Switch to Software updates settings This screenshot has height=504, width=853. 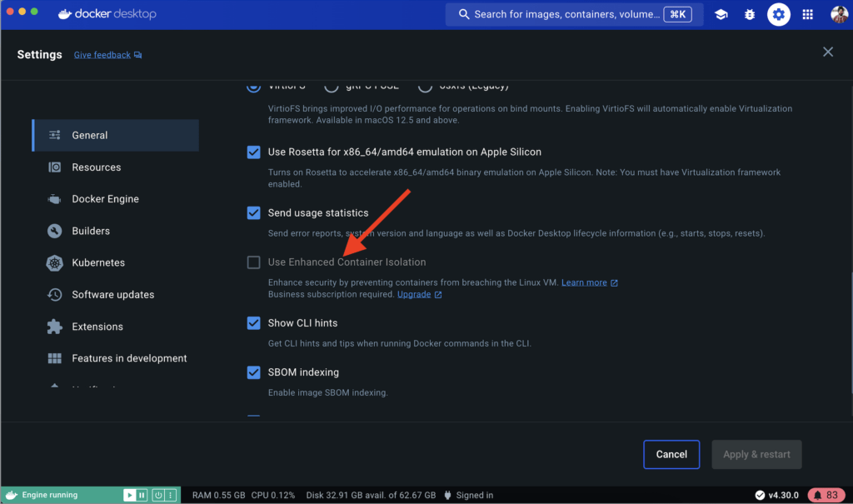[115, 294]
